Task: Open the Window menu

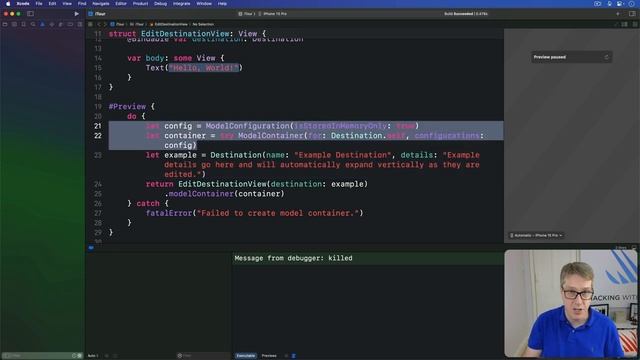Action: coord(204,4)
